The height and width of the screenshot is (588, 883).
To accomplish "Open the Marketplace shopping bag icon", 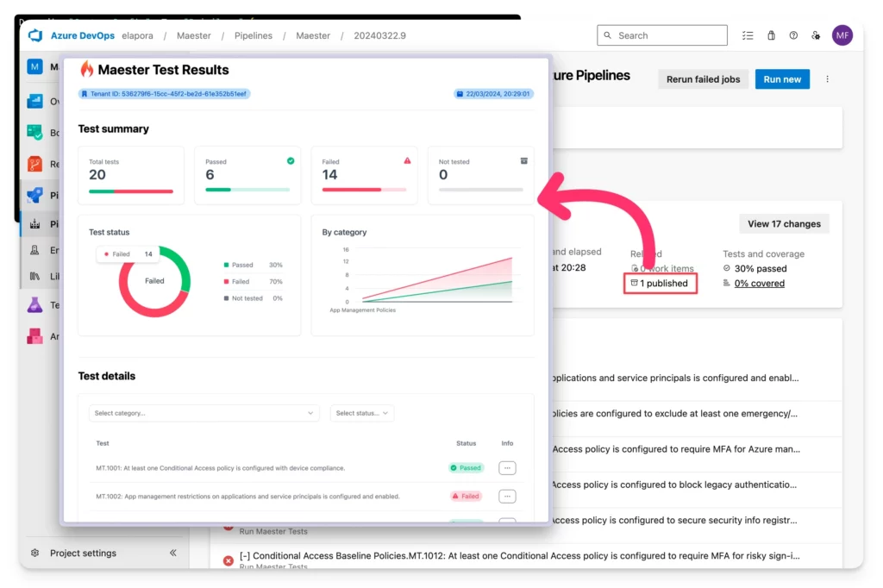I will point(771,35).
